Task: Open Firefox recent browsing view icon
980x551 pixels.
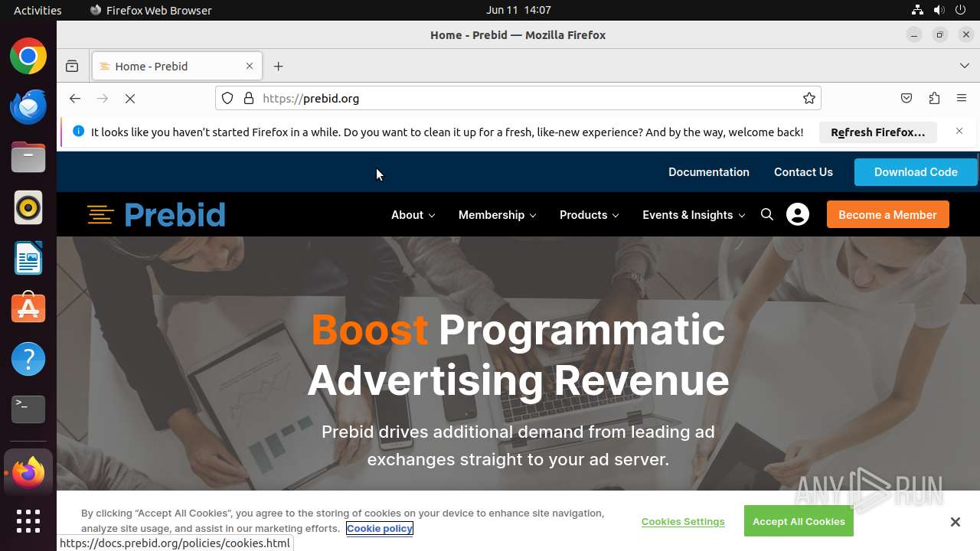Action: (72, 67)
